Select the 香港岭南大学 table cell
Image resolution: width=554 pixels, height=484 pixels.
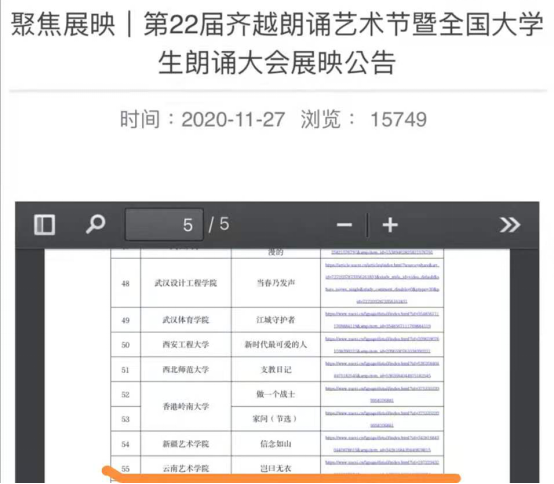(185, 406)
